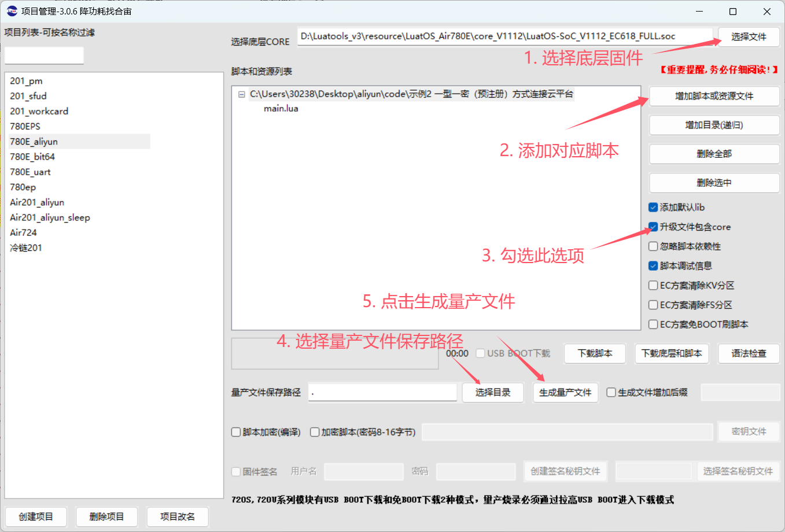785x532 pixels.
Task: Collapse the script folder tree node
Action: tap(241, 94)
